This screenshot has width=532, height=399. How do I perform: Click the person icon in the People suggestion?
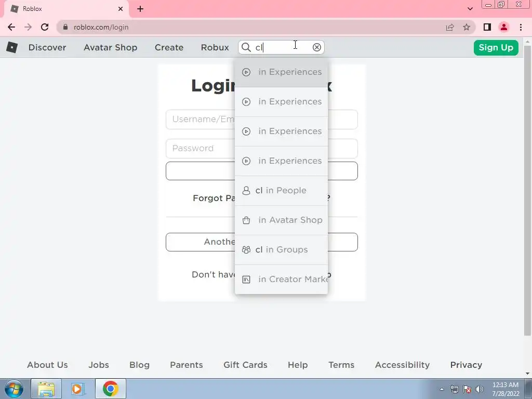(246, 191)
